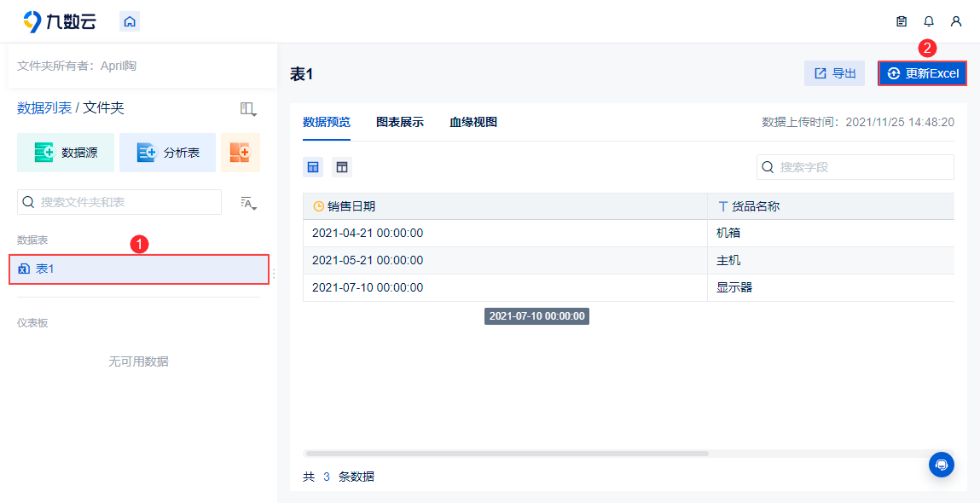Open user account profile icon
Screen dimensions: 980x503
tap(955, 21)
